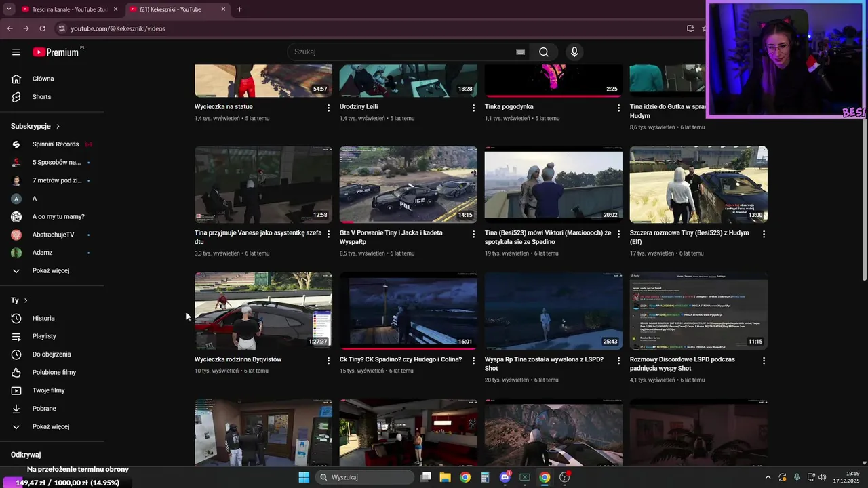This screenshot has width=868, height=488.
Task: Open the browser back arrow
Action: point(9,28)
